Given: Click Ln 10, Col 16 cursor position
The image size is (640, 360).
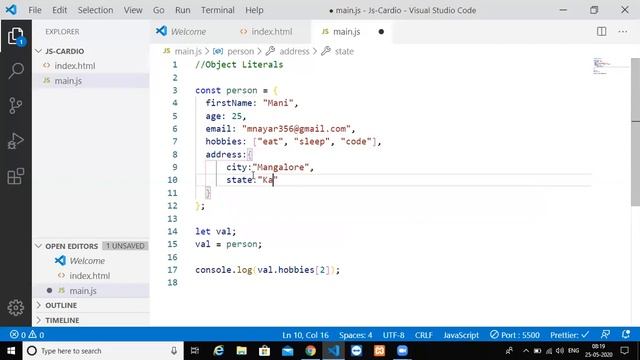Looking at the screenshot, I should tap(305, 335).
